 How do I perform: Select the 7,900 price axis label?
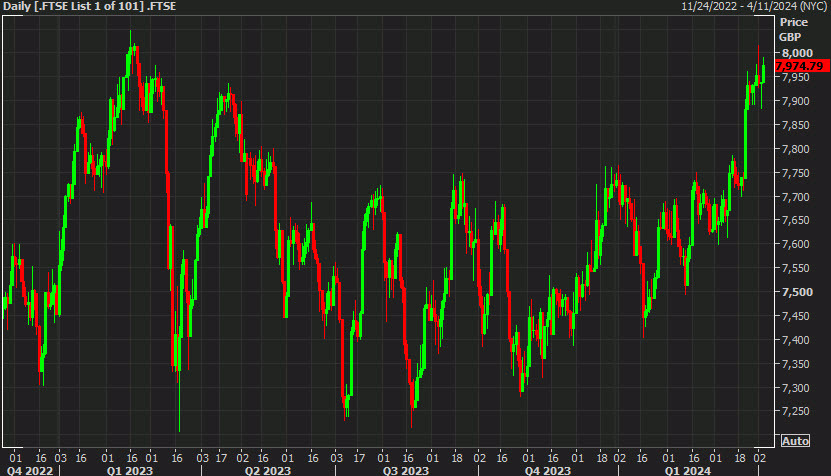795,101
